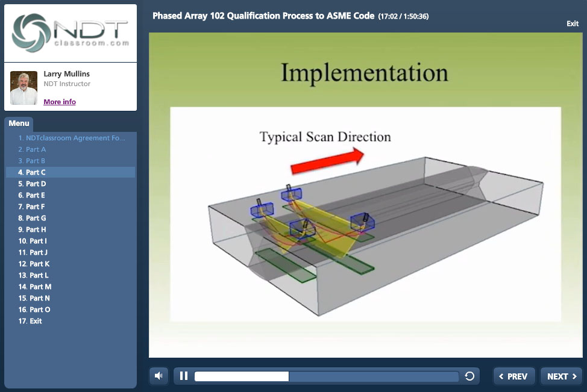Switch to Part O

[71, 310]
